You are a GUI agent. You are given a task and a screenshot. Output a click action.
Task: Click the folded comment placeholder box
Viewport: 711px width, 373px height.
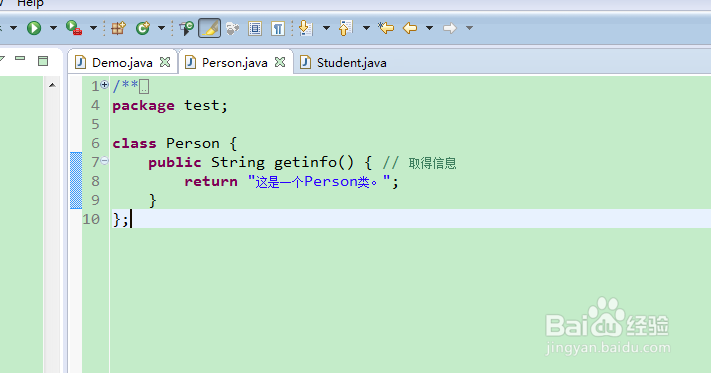[144, 86]
